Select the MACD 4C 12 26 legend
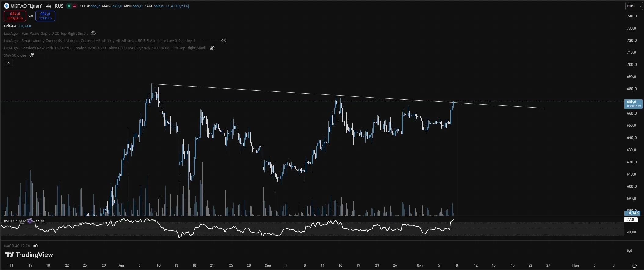Screen dimensions: 644x270 tap(17, 246)
